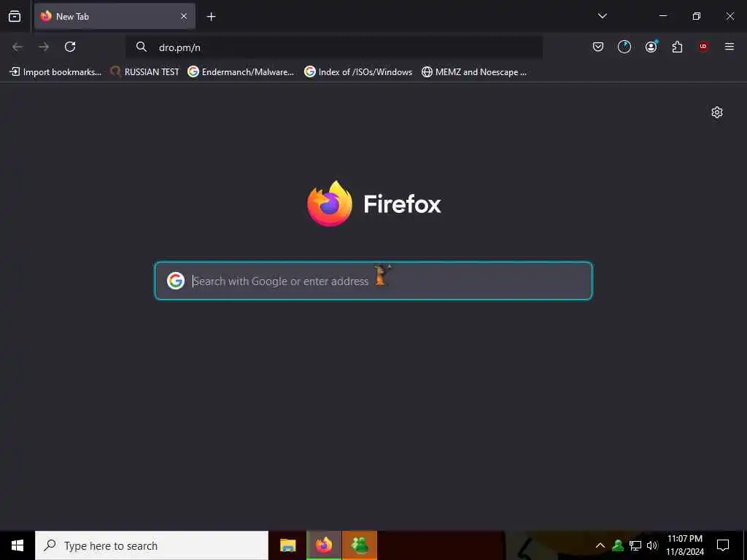747x560 pixels.
Task: Click the Type here to search box
Action: pos(152,545)
